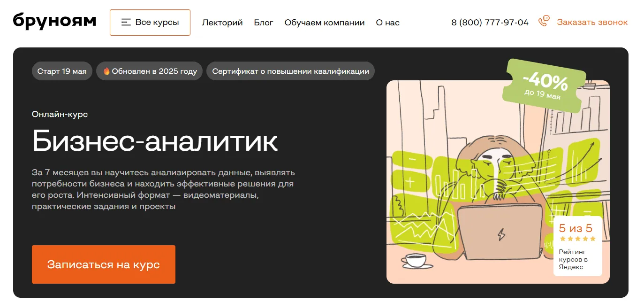
Task: Click the hamburger menu icon beside Все курсы
Action: (126, 22)
